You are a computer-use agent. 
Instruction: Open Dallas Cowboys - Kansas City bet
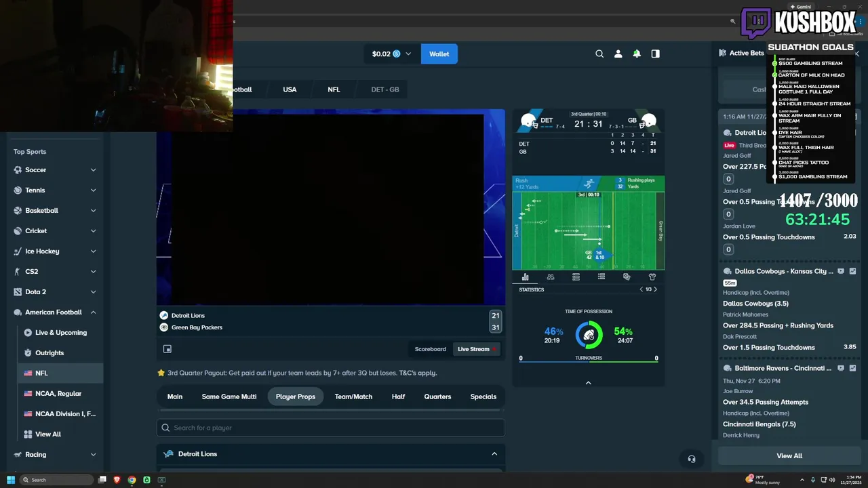pyautogui.click(x=784, y=271)
